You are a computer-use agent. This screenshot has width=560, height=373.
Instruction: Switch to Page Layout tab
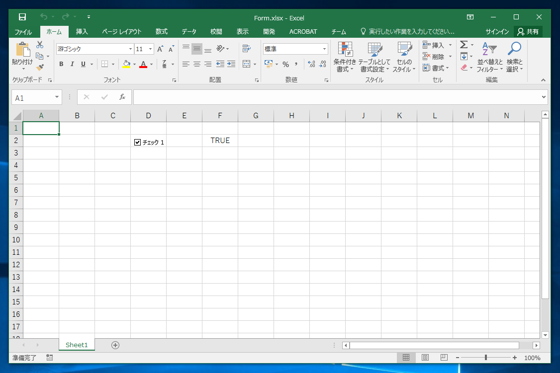[x=121, y=31]
